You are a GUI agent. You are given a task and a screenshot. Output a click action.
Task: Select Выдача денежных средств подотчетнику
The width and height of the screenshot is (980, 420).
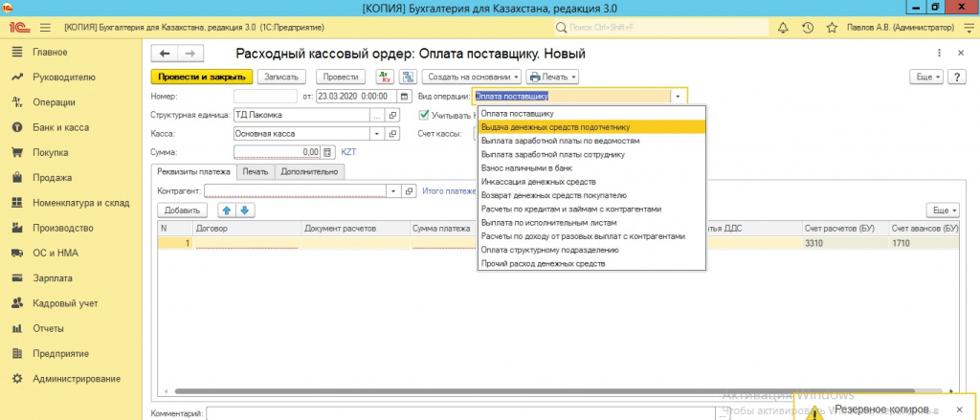coord(591,127)
